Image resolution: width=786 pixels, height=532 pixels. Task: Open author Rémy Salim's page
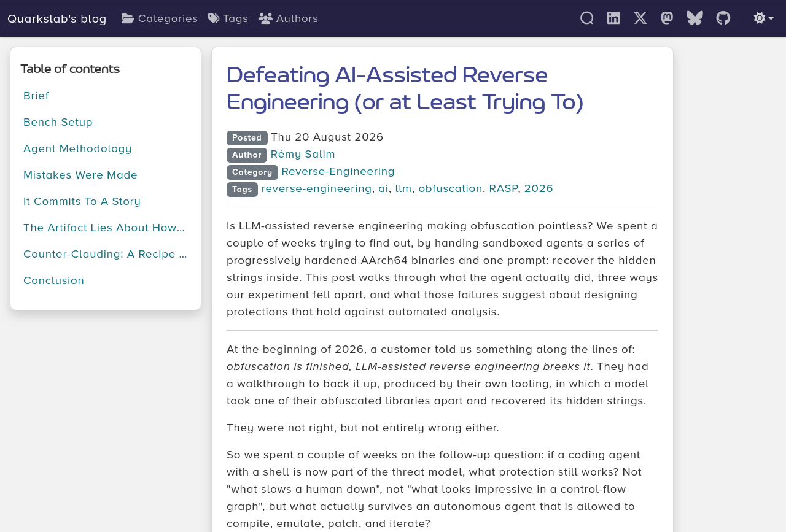pyautogui.click(x=303, y=155)
